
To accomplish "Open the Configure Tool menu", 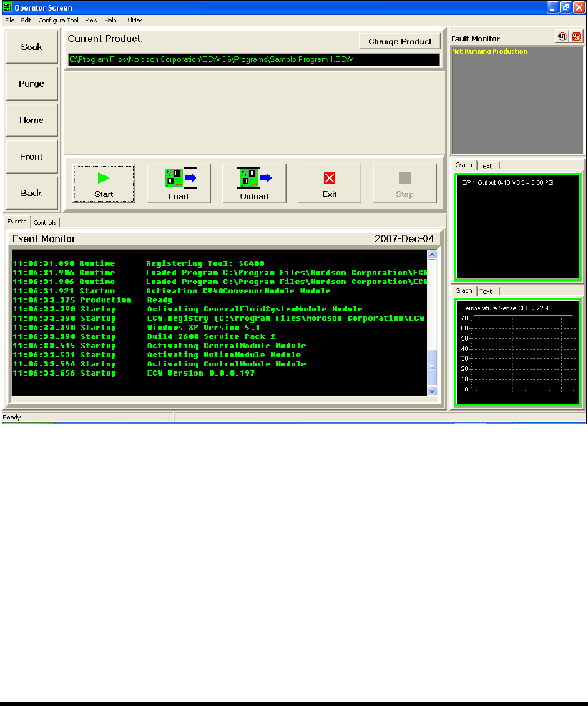I will 58,20.
